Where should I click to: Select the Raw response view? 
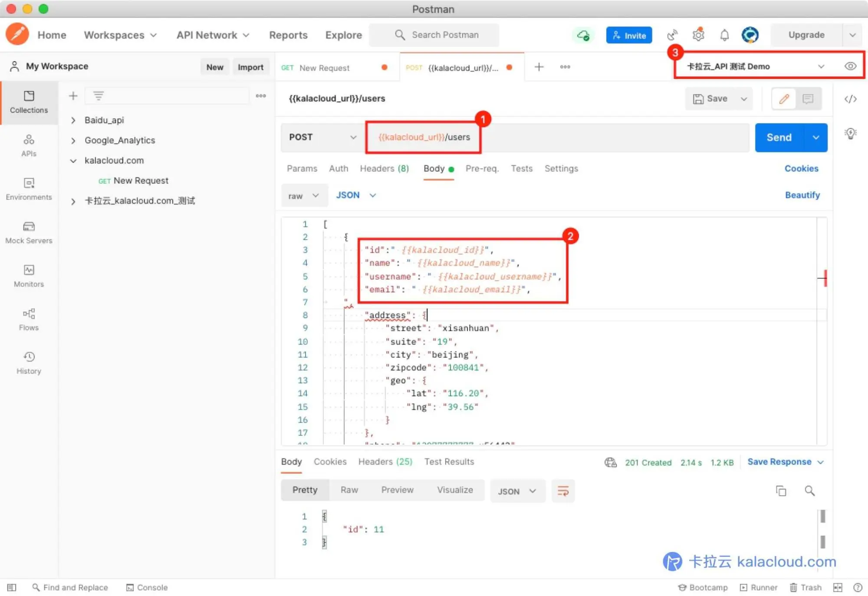click(x=349, y=490)
